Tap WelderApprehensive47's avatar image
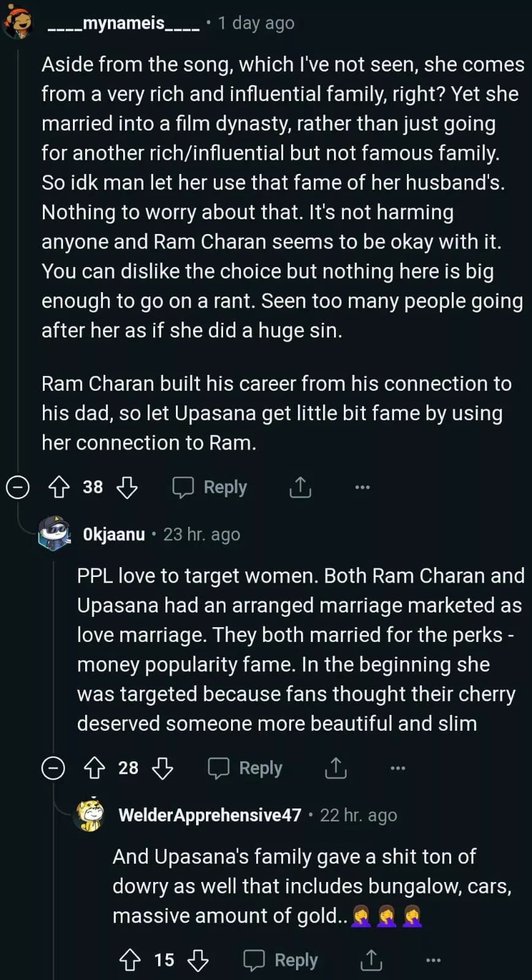532x980 pixels. [89, 815]
